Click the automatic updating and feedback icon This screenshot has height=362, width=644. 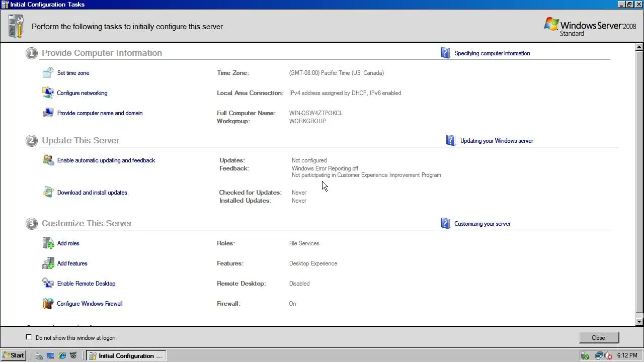[48, 160]
